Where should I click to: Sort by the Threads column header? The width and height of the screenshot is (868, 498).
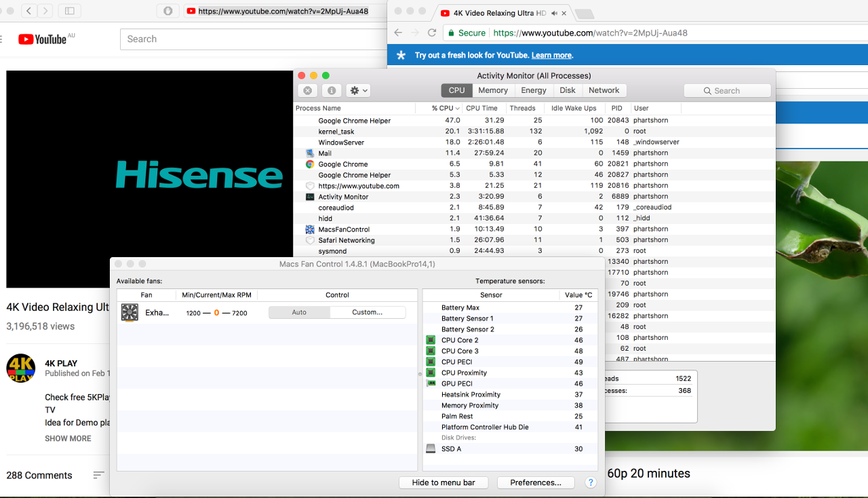(522, 108)
